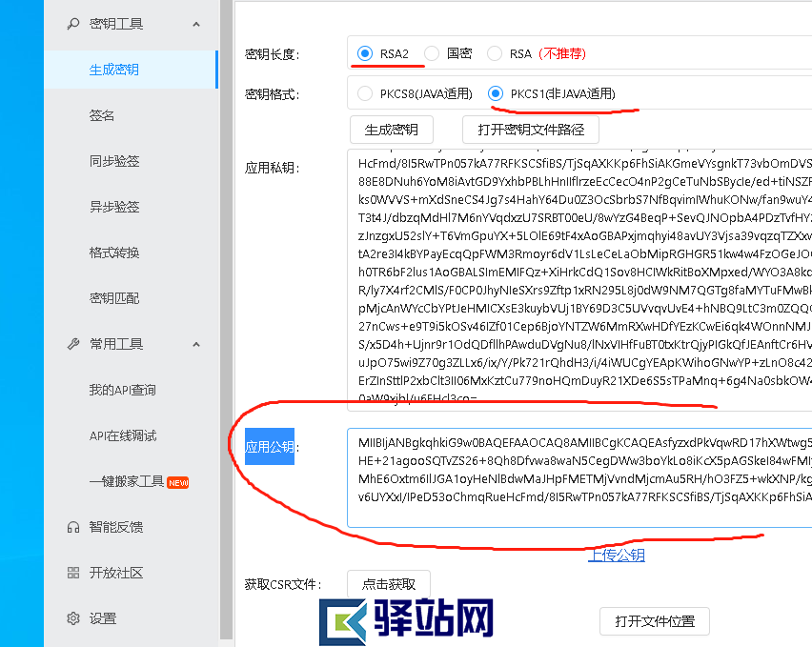Click the 生成密钥 button
812x647 pixels.
(392, 130)
